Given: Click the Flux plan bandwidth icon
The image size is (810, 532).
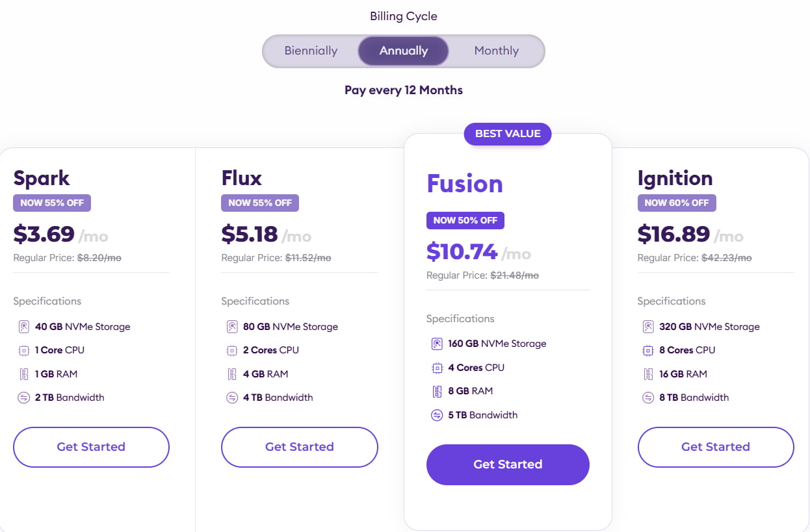Looking at the screenshot, I should pos(232,398).
